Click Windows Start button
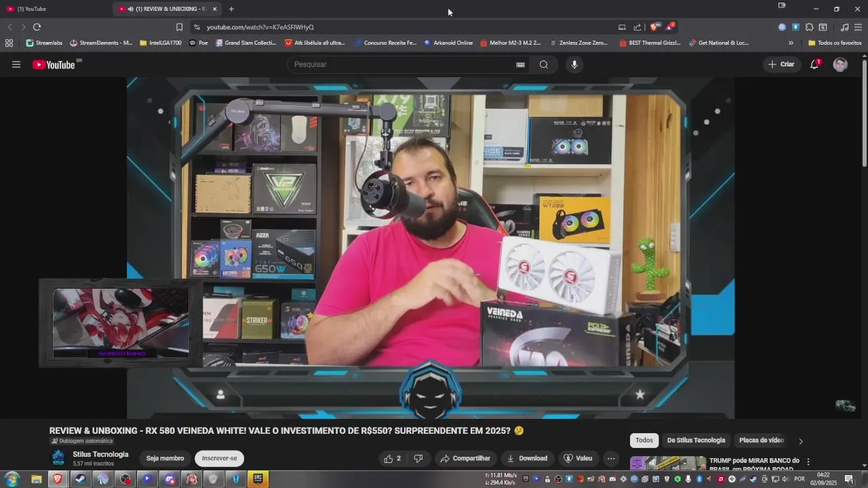This screenshot has width=868, height=488. coord(12,479)
